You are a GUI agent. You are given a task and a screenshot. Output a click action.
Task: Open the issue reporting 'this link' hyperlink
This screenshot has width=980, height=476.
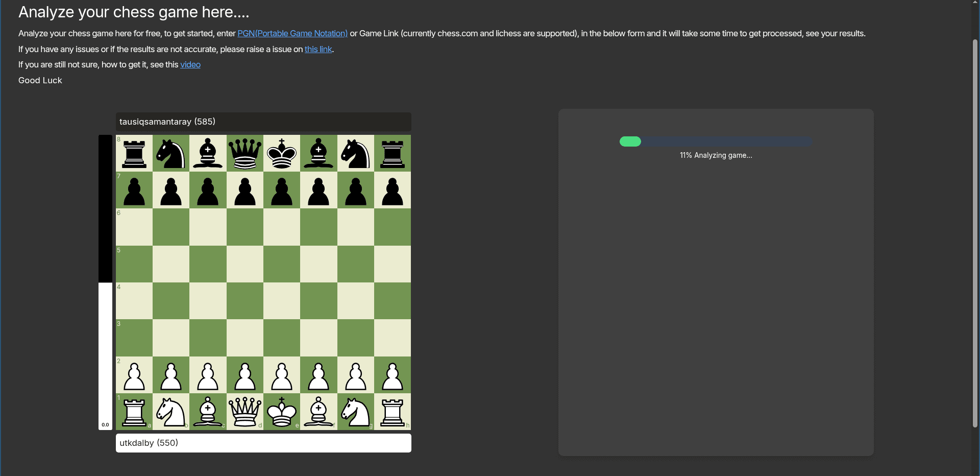[318, 49]
